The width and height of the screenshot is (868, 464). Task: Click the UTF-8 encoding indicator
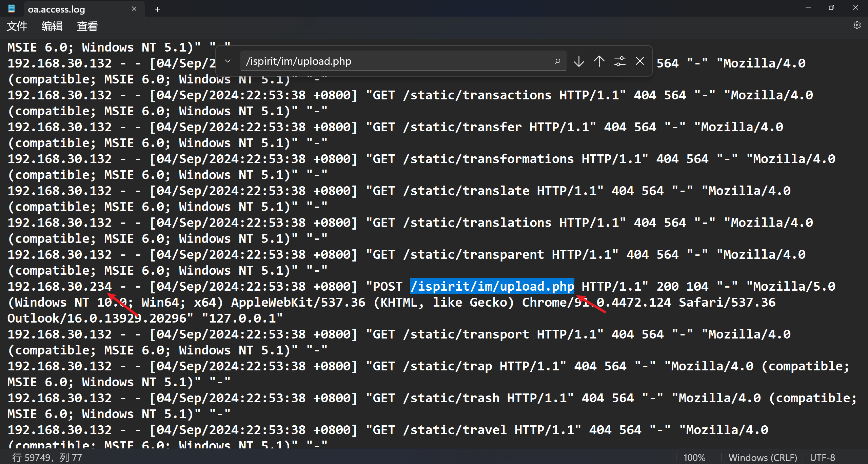[x=822, y=458]
